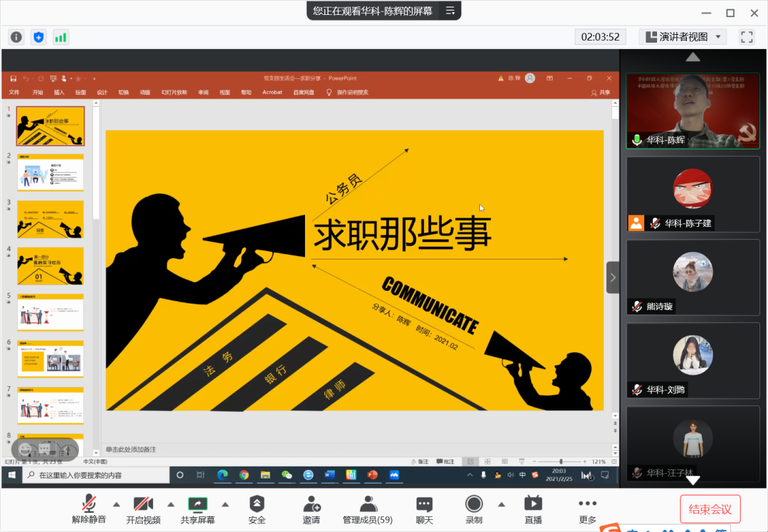This screenshot has width=768, height=532.
Task: Open 管理成员(59) member list
Action: pyautogui.click(x=368, y=509)
